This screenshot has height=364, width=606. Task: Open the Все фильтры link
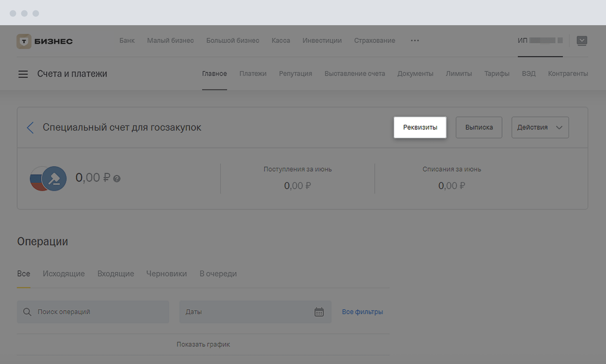(362, 312)
